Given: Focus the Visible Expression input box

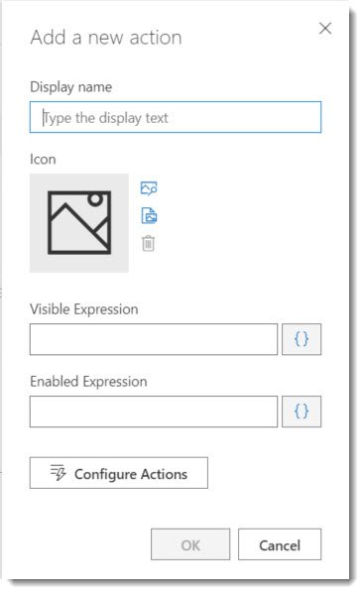Looking at the screenshot, I should [x=154, y=339].
